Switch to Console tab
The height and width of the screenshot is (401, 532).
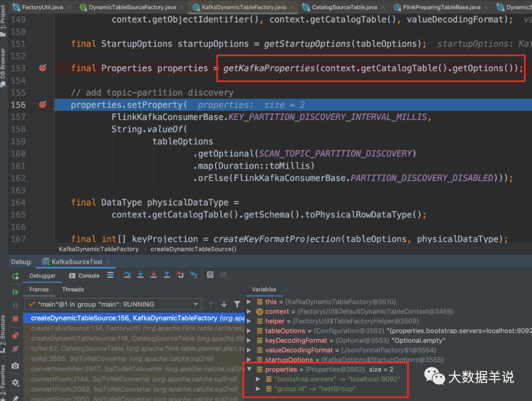pyautogui.click(x=84, y=276)
